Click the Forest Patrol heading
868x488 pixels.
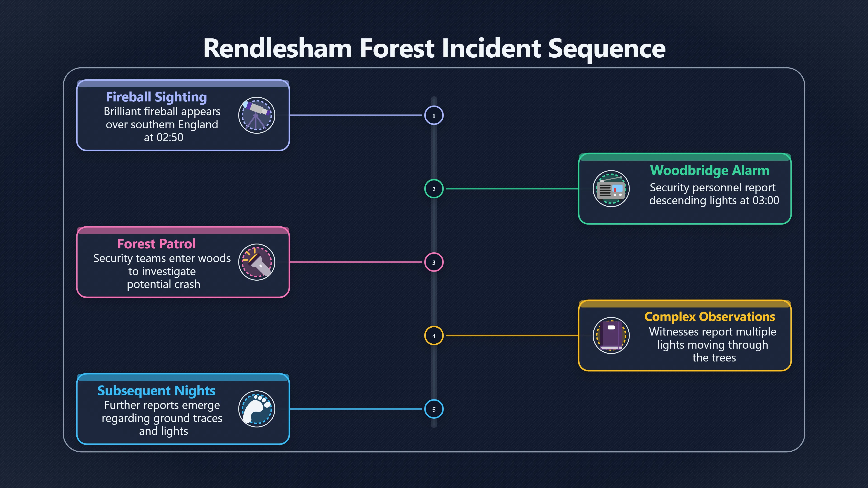pos(156,244)
